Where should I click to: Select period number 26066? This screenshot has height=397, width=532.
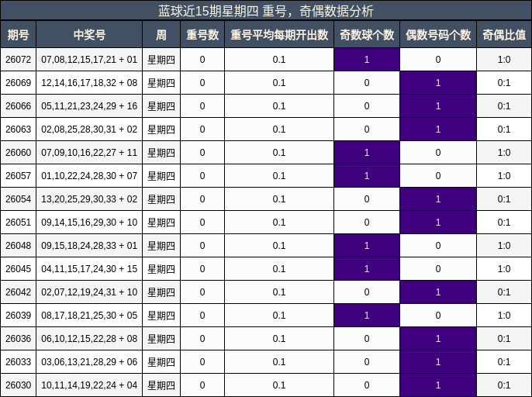point(18,106)
